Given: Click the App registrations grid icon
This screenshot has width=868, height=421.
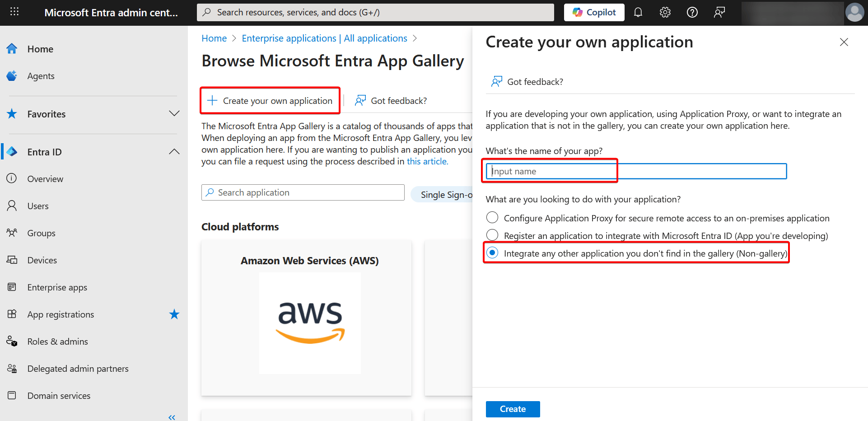Looking at the screenshot, I should pyautogui.click(x=12, y=314).
